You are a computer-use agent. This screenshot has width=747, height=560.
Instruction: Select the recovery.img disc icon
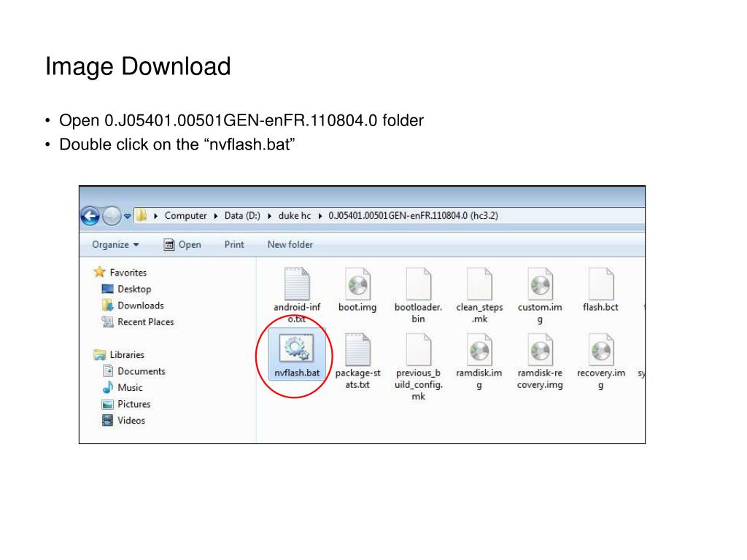[x=601, y=349]
